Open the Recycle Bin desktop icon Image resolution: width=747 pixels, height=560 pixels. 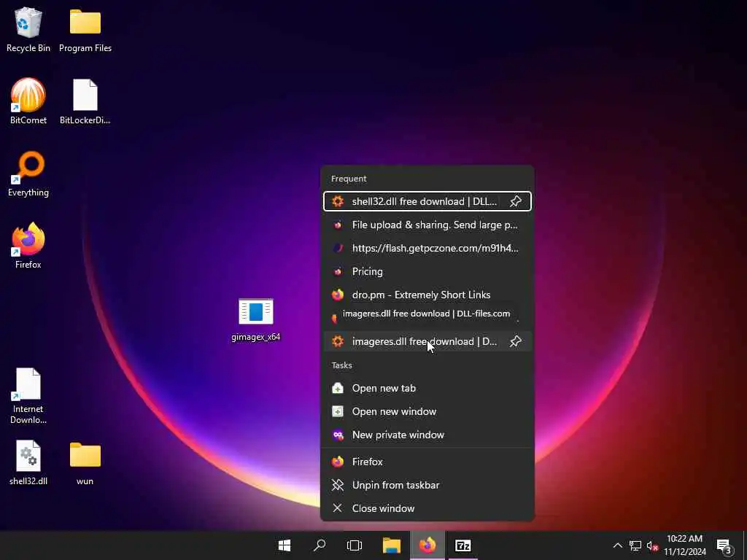(28, 29)
